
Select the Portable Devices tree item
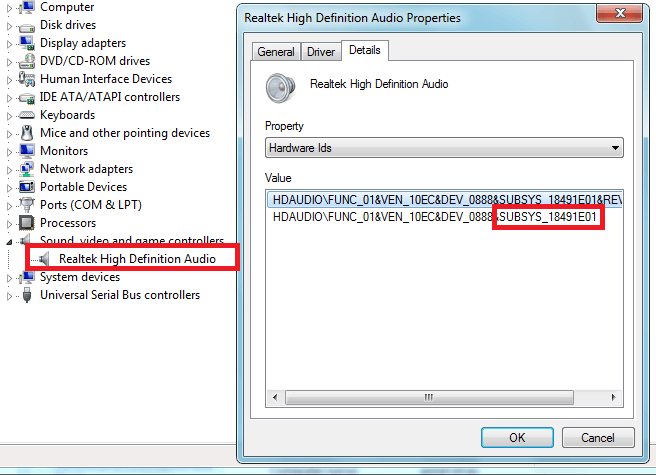click(83, 187)
